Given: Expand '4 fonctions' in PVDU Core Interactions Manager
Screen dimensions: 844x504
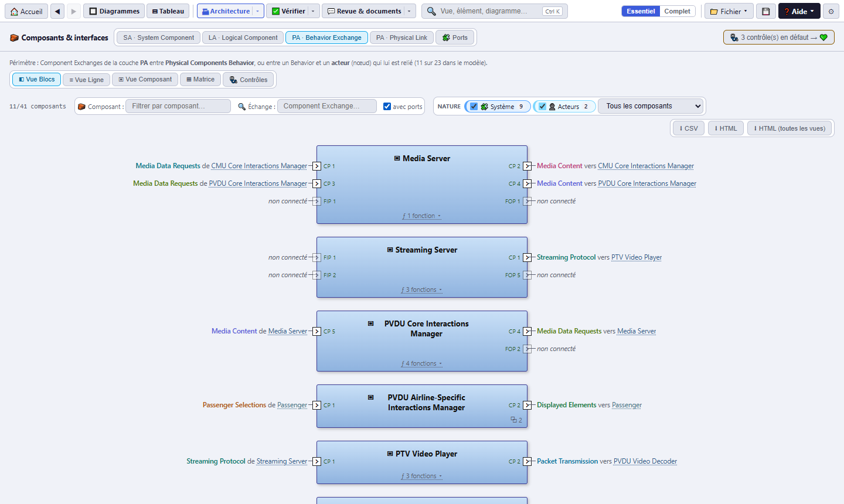Looking at the screenshot, I should [x=422, y=363].
